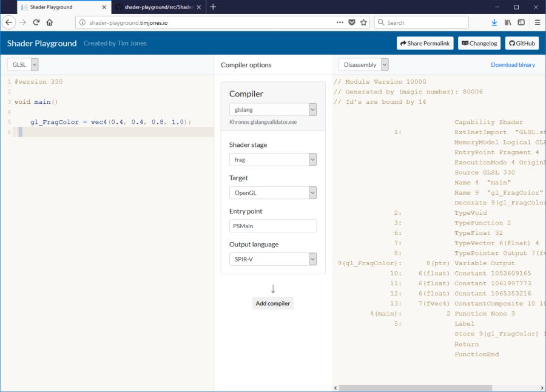Open the Firefox library icon
The height and width of the screenshot is (392, 546).
click(x=507, y=22)
